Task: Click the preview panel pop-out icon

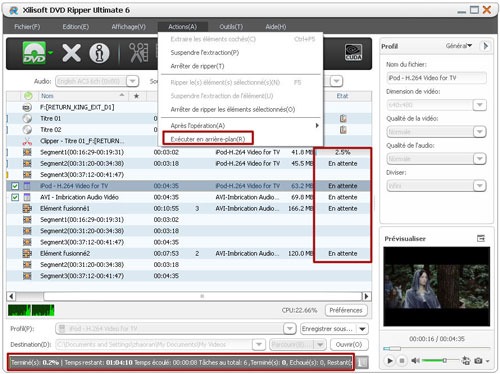Action: 481,238
